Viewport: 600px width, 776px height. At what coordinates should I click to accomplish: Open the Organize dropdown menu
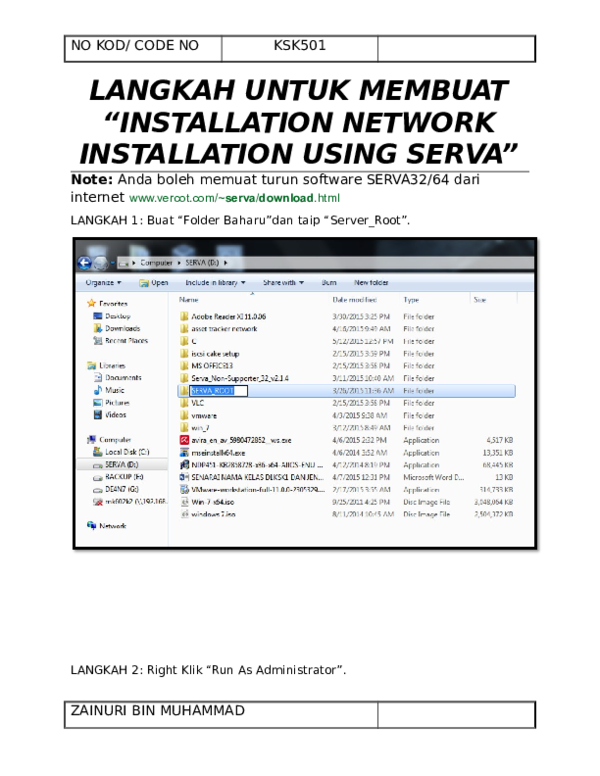[103, 283]
